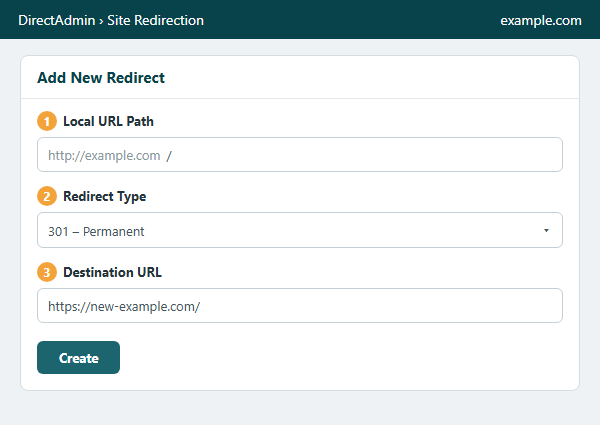Click the example.com domain in header
Viewport: 600px width, 425px height.
click(x=541, y=20)
